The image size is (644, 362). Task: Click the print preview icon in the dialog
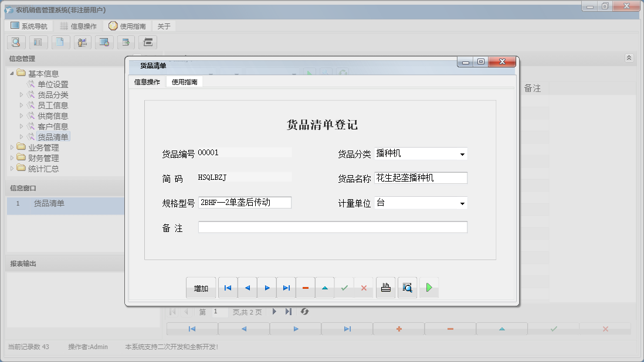pos(407,288)
